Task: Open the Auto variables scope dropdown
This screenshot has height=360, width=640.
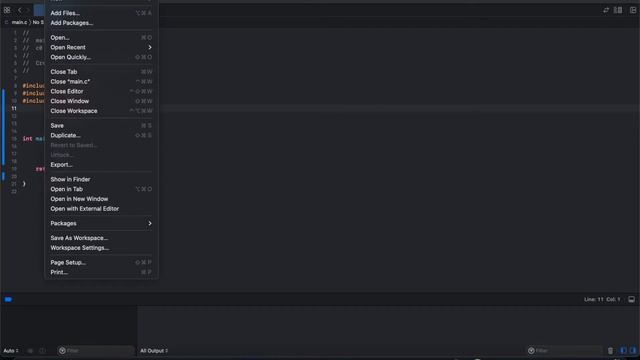Action: tap(11, 351)
